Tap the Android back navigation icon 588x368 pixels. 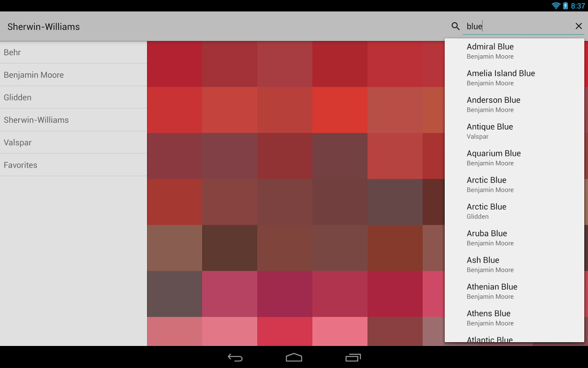click(235, 358)
